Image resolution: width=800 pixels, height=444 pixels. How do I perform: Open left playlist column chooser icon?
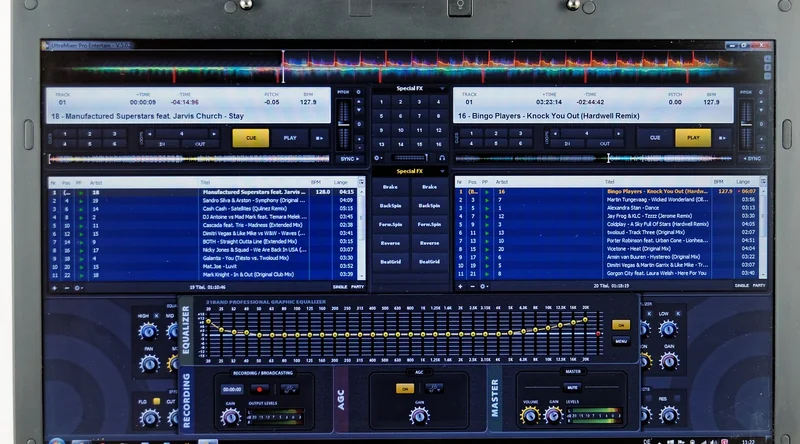point(361,182)
